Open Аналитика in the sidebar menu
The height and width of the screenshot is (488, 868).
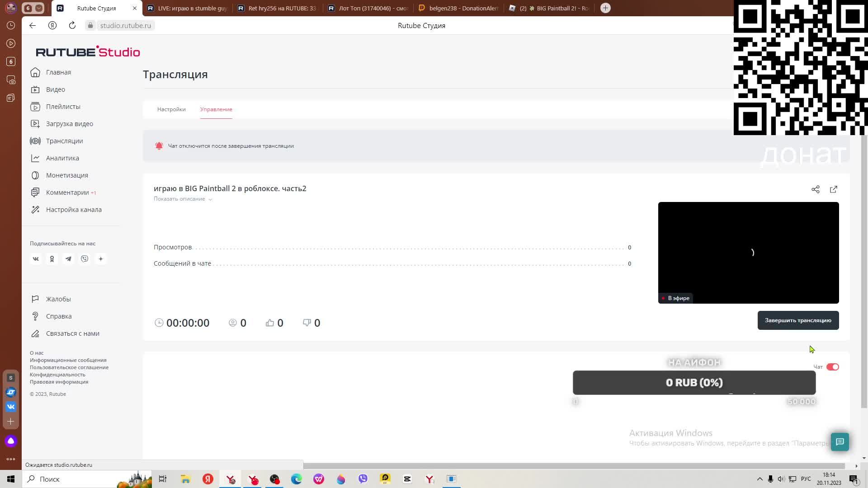pyautogui.click(x=62, y=158)
